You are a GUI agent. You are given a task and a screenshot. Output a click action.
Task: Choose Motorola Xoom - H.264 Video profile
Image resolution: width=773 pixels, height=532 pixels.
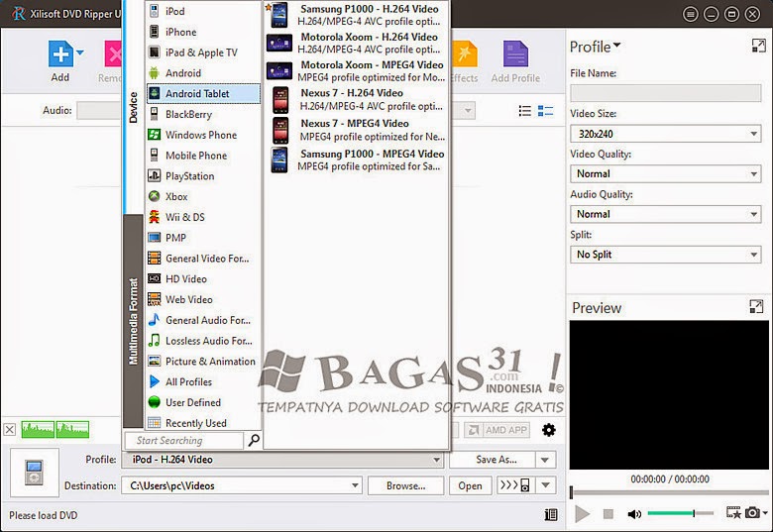[x=357, y=43]
